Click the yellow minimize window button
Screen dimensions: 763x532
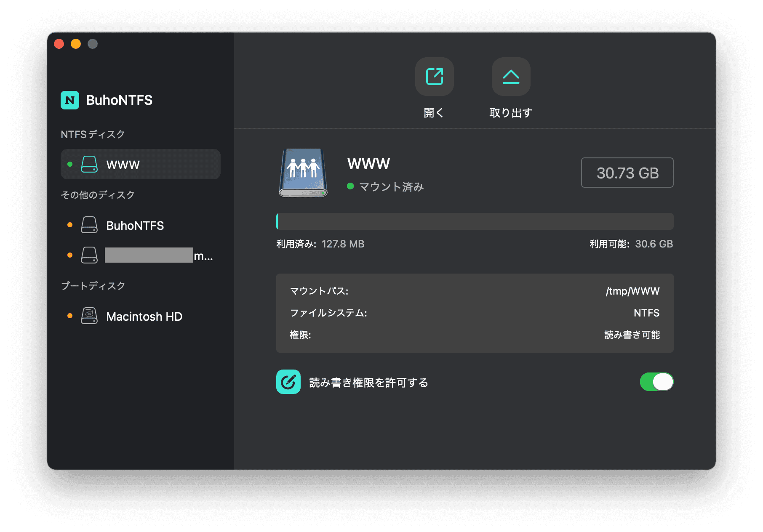76,44
